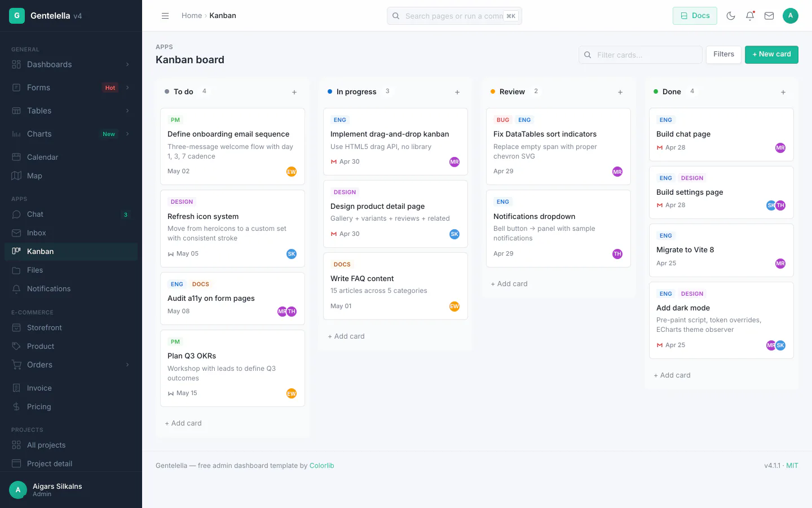Click the Pricing dollar sidebar icon
The image size is (812, 508).
pyautogui.click(x=16, y=406)
